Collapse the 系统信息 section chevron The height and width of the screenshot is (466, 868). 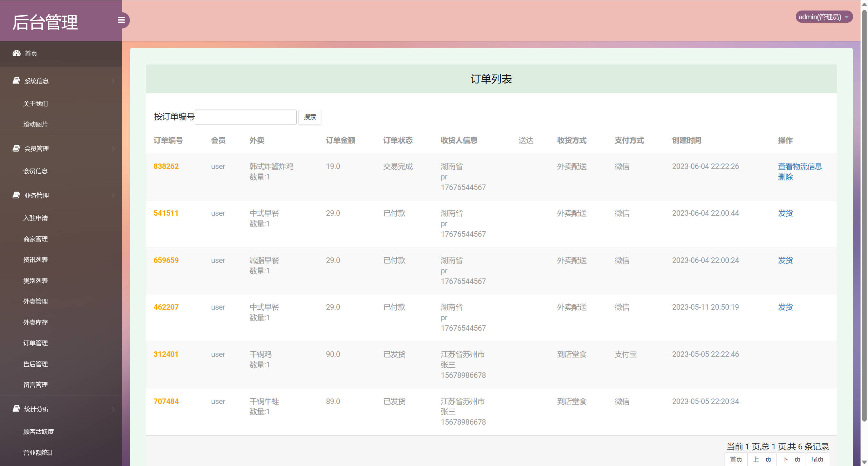pos(113,81)
